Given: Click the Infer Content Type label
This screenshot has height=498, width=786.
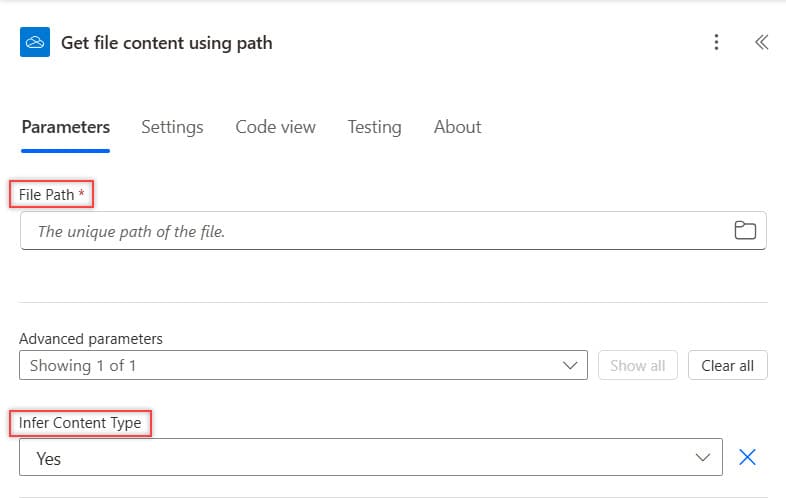Looking at the screenshot, I should coord(80,423).
